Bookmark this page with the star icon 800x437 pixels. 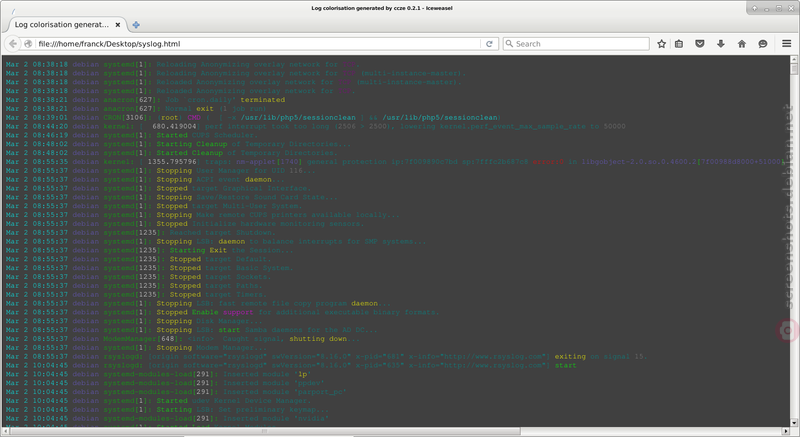click(662, 44)
